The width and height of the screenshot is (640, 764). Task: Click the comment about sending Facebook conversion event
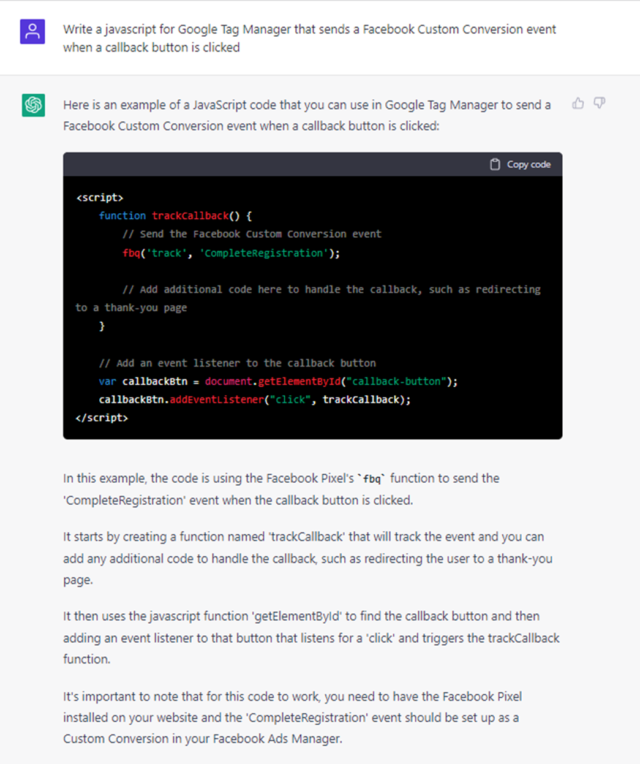pos(251,234)
